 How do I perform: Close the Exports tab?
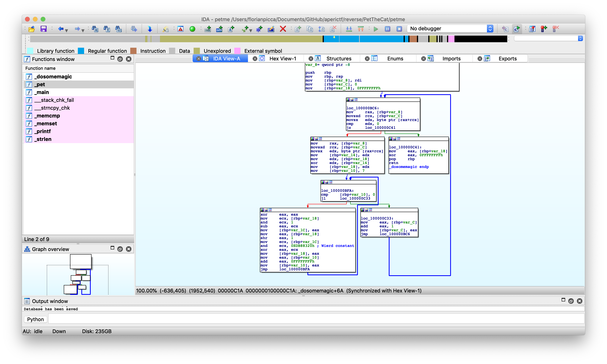480,59
